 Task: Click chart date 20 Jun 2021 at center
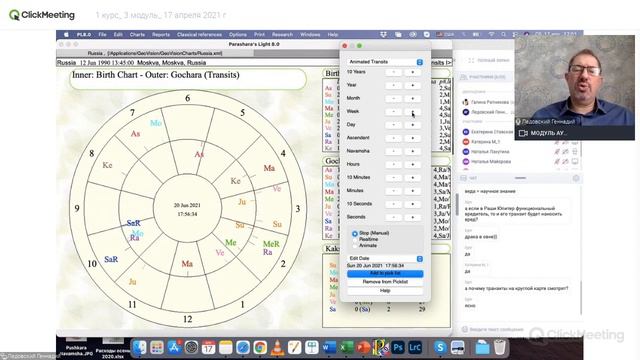pos(187,205)
